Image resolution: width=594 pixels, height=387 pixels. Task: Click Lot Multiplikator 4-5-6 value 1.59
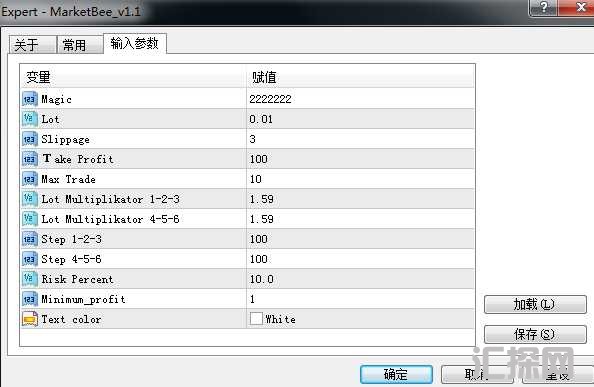[x=261, y=219]
